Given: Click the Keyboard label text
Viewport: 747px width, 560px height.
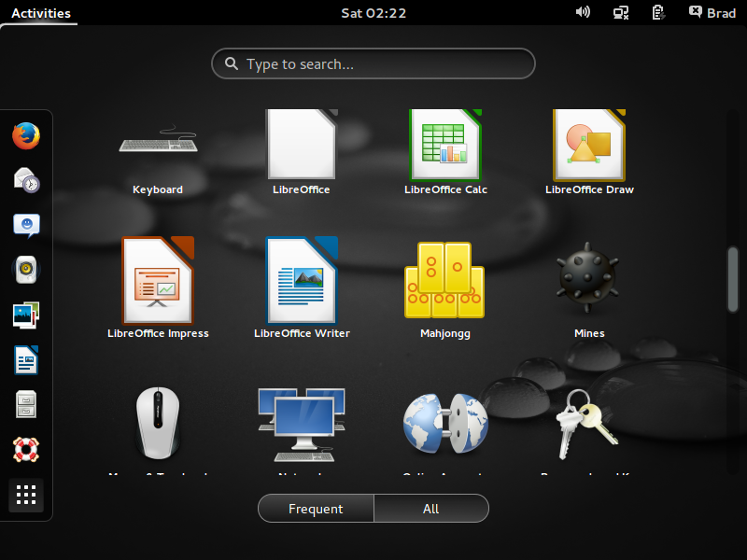Looking at the screenshot, I should tap(158, 189).
